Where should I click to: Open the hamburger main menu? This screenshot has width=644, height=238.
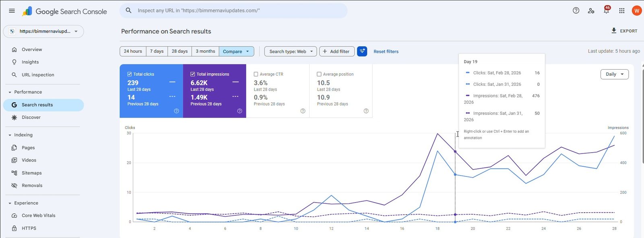click(x=12, y=11)
